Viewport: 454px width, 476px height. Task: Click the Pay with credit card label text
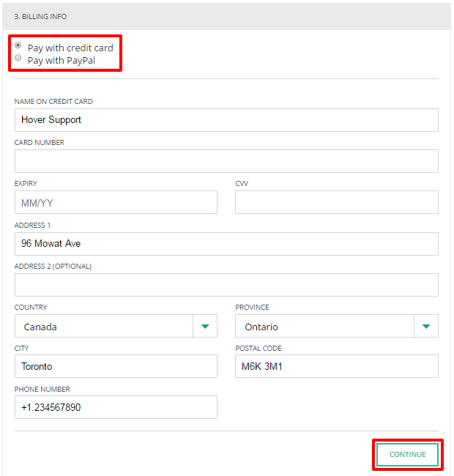pyautogui.click(x=70, y=48)
